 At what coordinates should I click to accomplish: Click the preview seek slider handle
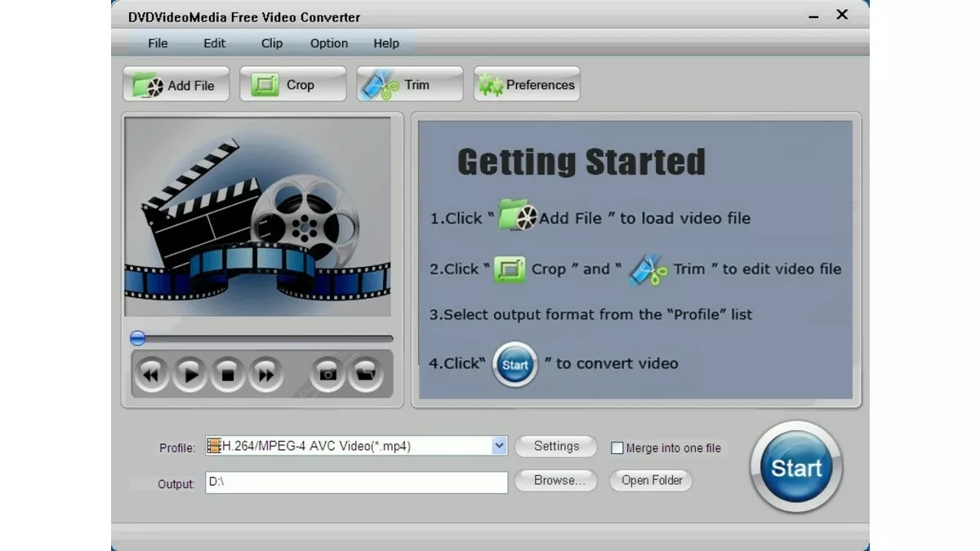pyautogui.click(x=138, y=338)
